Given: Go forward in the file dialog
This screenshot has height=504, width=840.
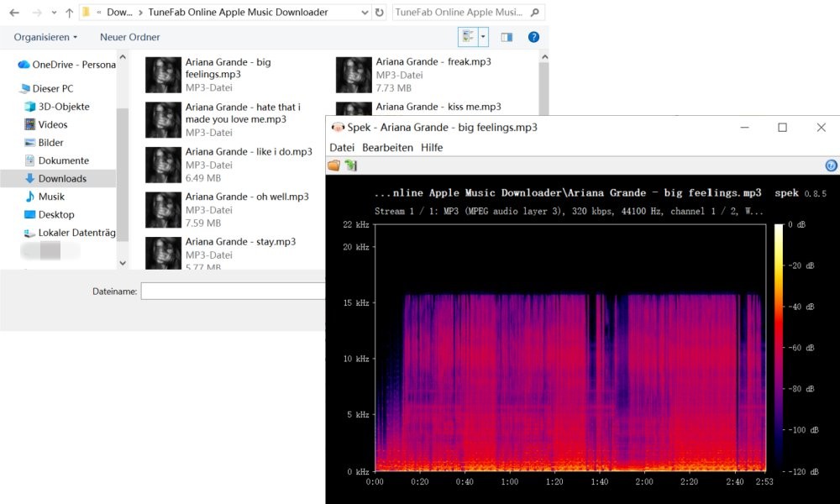Looking at the screenshot, I should [37, 13].
